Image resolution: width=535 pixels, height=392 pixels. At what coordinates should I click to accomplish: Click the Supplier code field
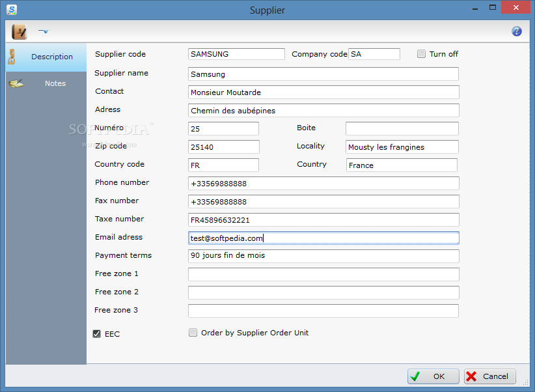(236, 54)
